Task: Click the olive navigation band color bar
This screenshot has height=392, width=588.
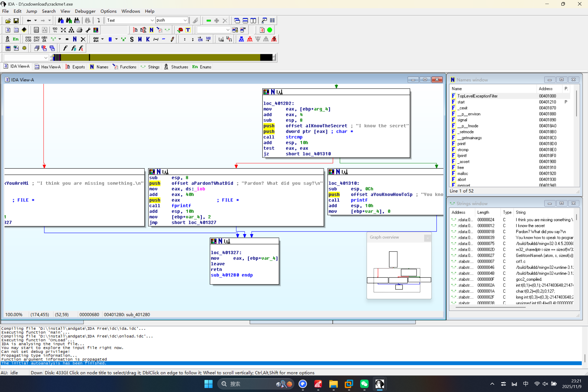Action: pyautogui.click(x=175, y=57)
